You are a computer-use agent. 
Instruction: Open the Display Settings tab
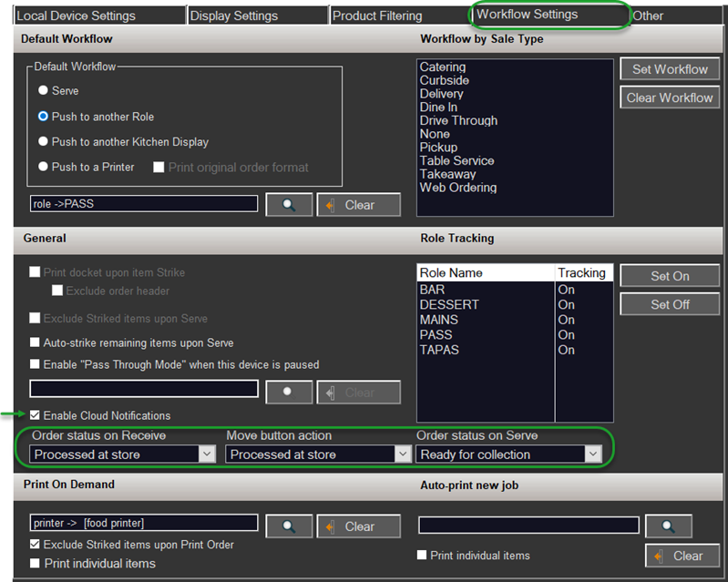pyautogui.click(x=258, y=15)
